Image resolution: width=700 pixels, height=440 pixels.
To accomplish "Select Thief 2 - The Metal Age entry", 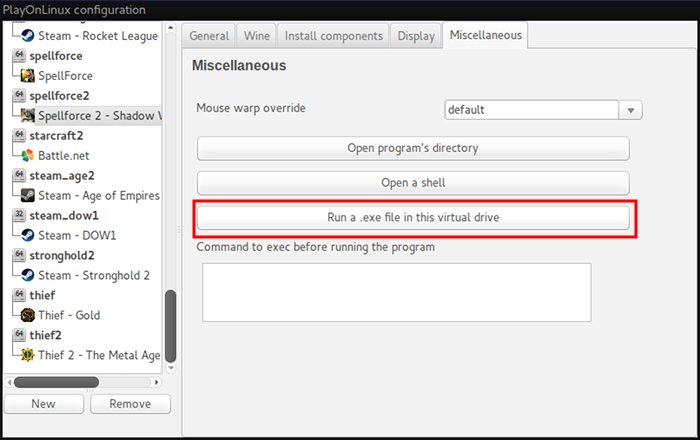I will click(x=99, y=355).
